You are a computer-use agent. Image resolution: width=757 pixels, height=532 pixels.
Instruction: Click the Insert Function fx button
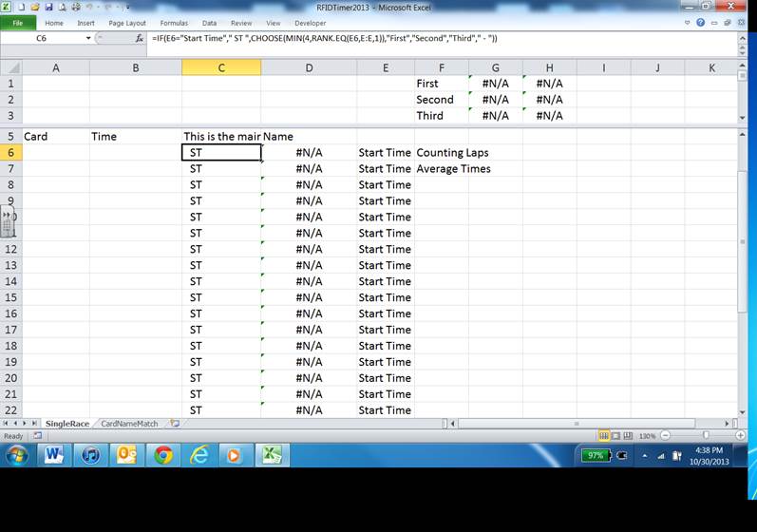139,38
